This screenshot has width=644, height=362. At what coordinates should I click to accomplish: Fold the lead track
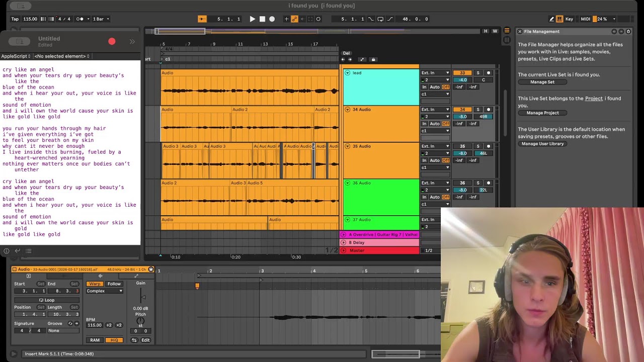coord(347,73)
